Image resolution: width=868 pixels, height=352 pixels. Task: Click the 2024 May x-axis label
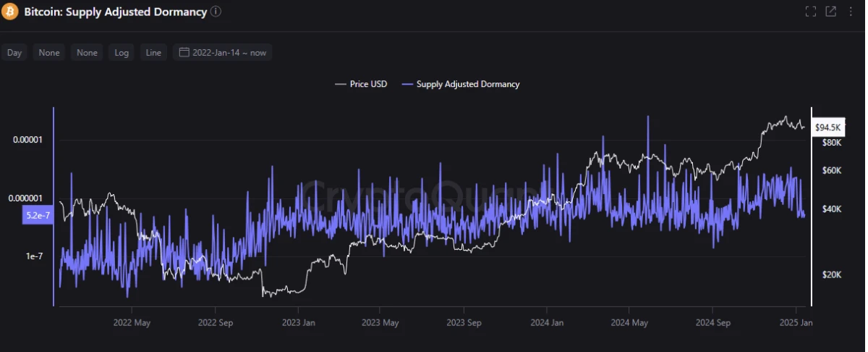click(x=629, y=322)
